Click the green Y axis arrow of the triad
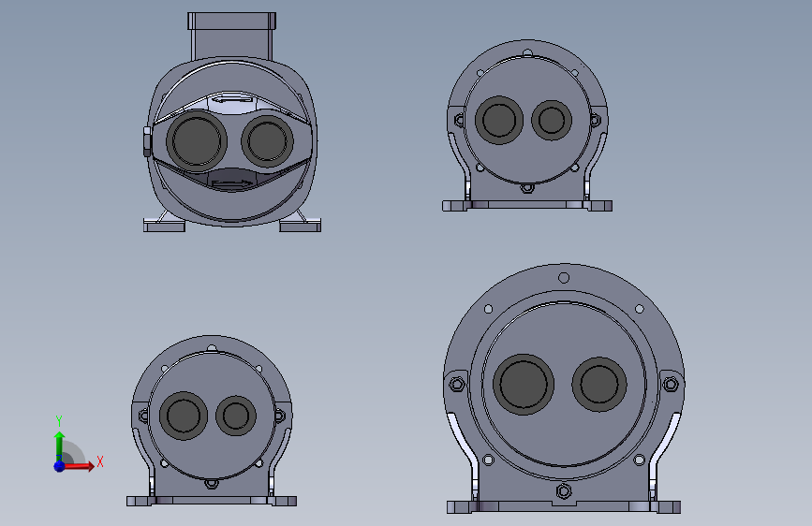Screen dimensions: 812x526 click(x=60, y=446)
